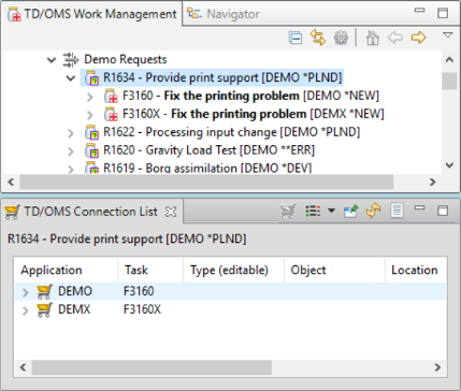Select the TD/OMS Work Management tab
The height and width of the screenshot is (391, 461).
tap(92, 14)
